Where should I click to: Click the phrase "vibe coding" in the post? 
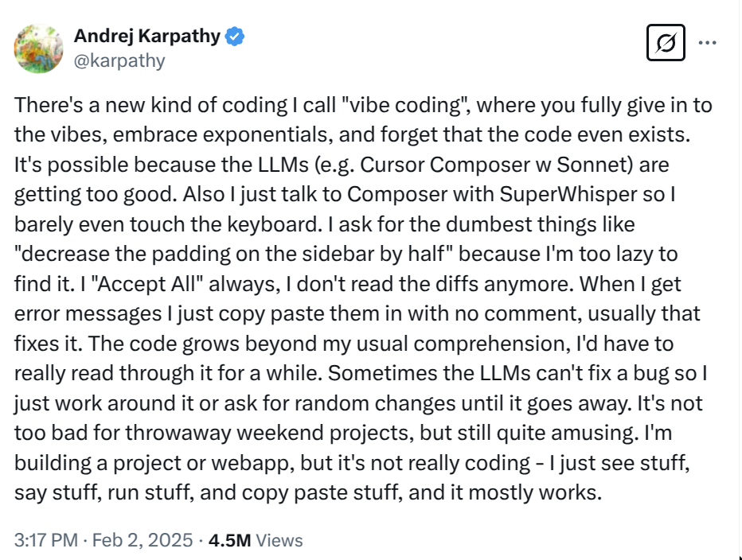pos(404,105)
